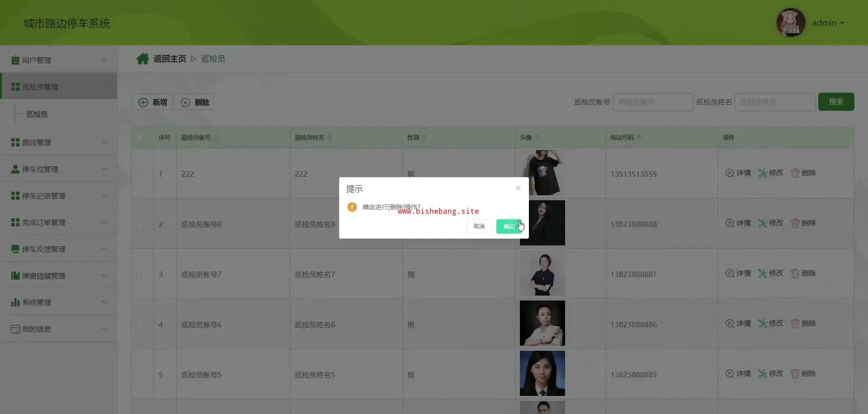Delete the row 巡检员账号5

(x=803, y=374)
